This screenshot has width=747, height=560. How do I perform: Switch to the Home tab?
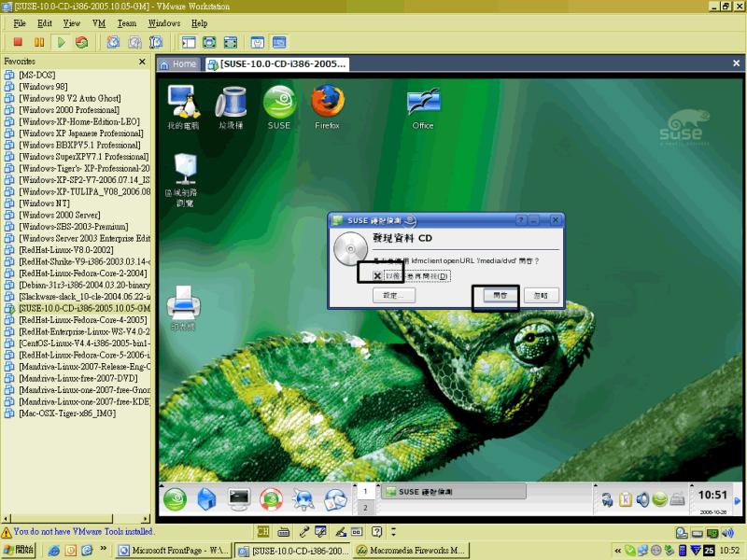[177, 64]
